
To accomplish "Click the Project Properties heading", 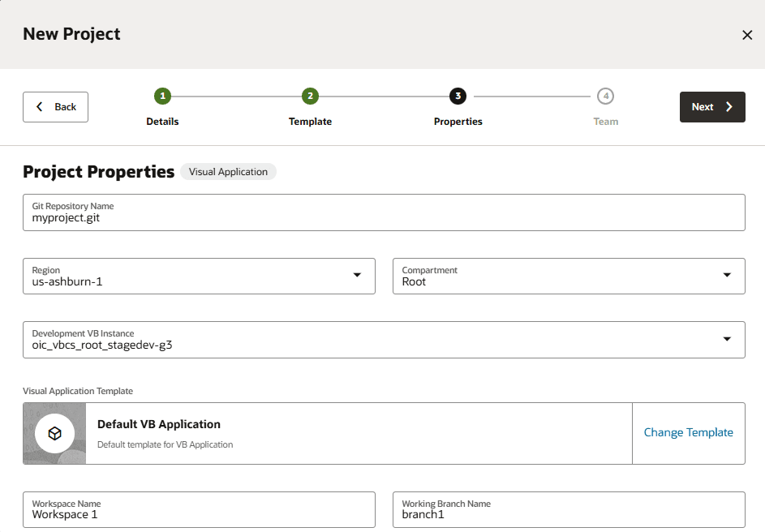I will pos(98,172).
